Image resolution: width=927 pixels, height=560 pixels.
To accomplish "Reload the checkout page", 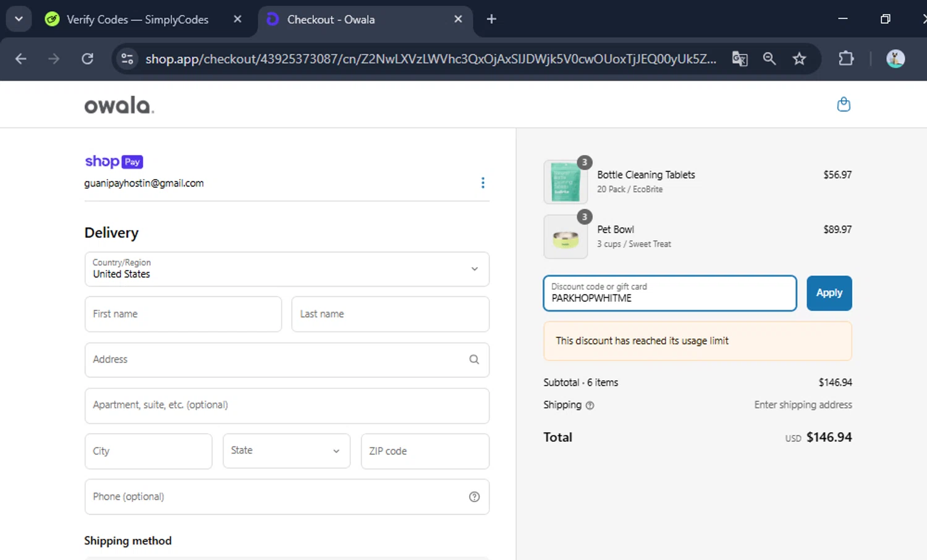I will [88, 59].
